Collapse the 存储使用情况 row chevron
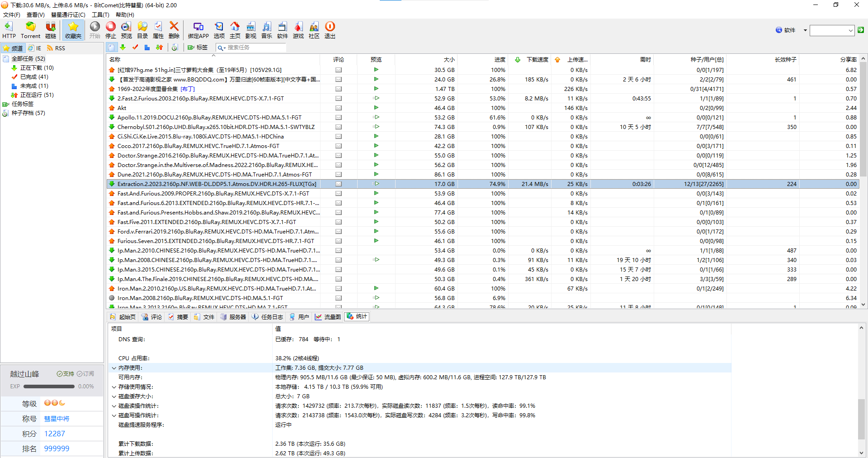 pyautogui.click(x=114, y=387)
